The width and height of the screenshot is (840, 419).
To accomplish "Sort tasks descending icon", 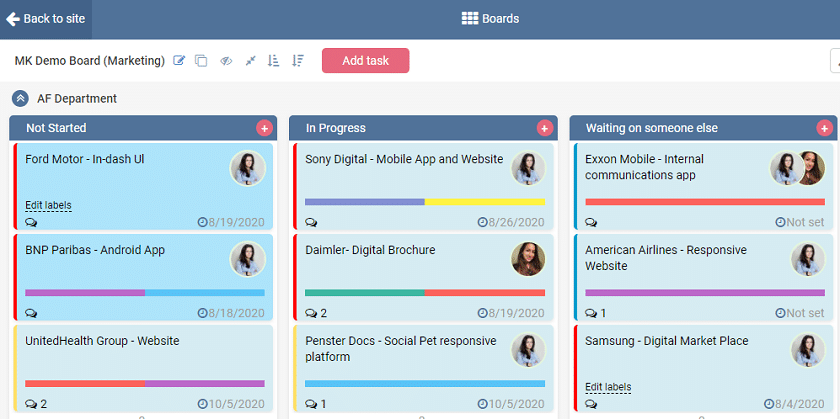I will (x=298, y=61).
